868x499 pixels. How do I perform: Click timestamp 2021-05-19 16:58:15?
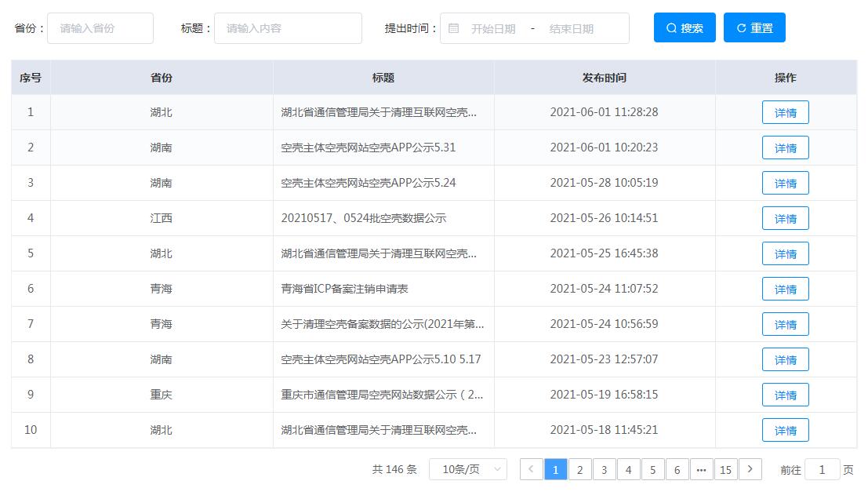[604, 395]
